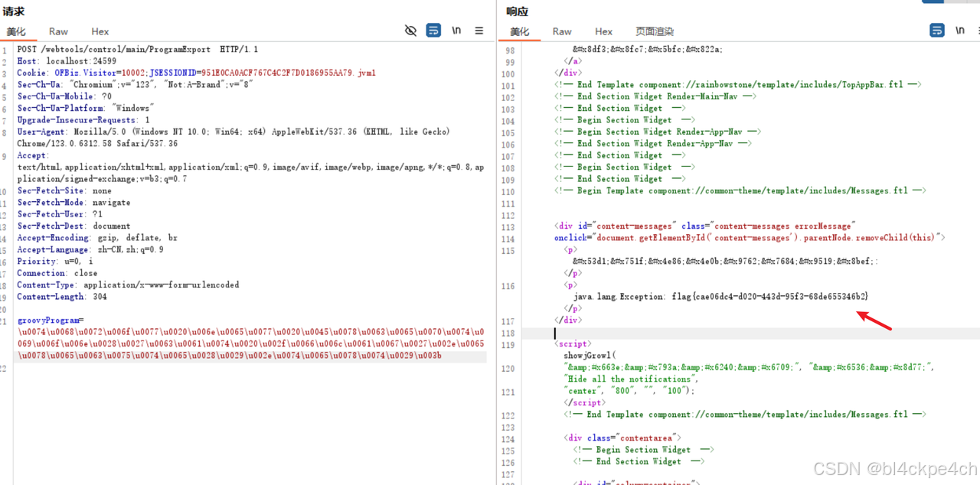Click the End Section Widget Render-Main-Nav comment
This screenshot has height=485, width=980.
pos(655,96)
